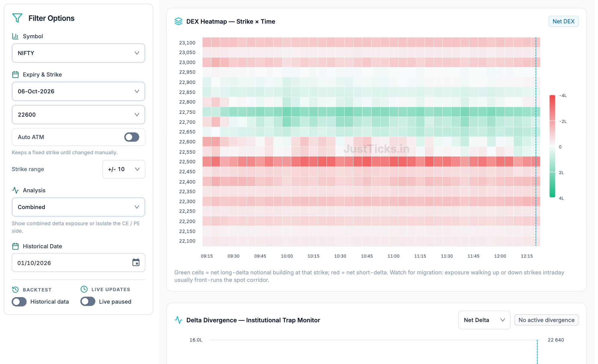Click the Analysis pulse icon

click(15, 190)
